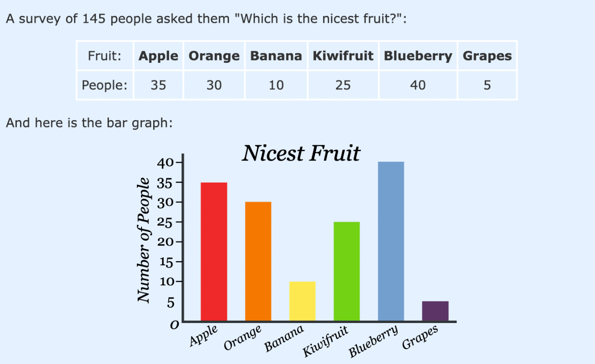
Task: Click the orange Orange bar
Action: (258, 261)
